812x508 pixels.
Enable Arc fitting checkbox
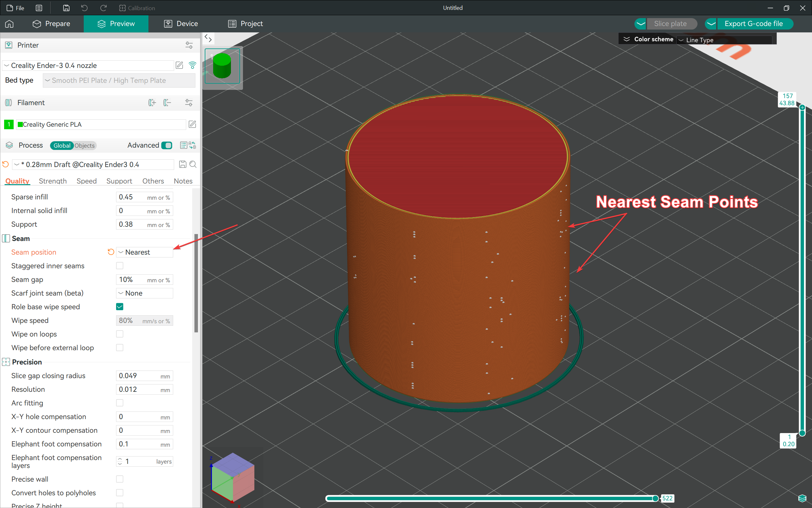pos(120,403)
